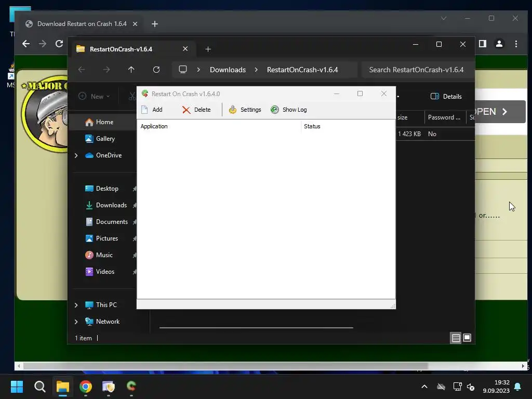Add new File Explorer tab
Viewport: 532px width, 399px height.
point(208,49)
